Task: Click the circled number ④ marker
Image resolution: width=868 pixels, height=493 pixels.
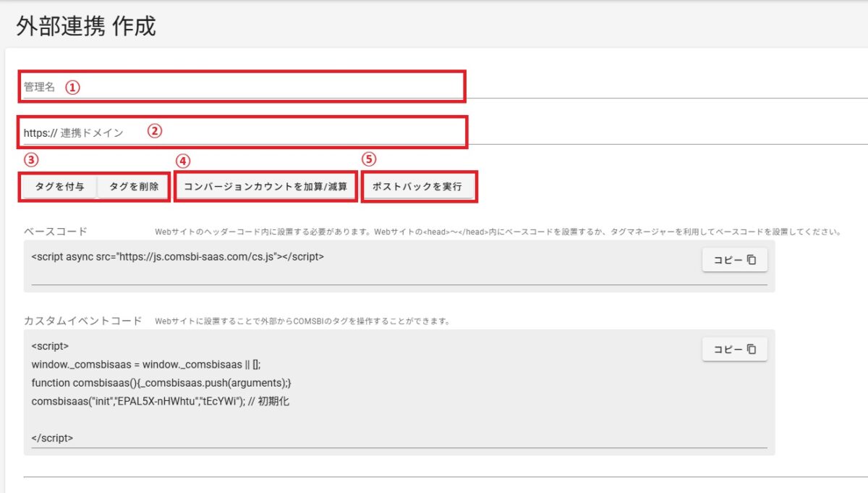Action: point(184,161)
